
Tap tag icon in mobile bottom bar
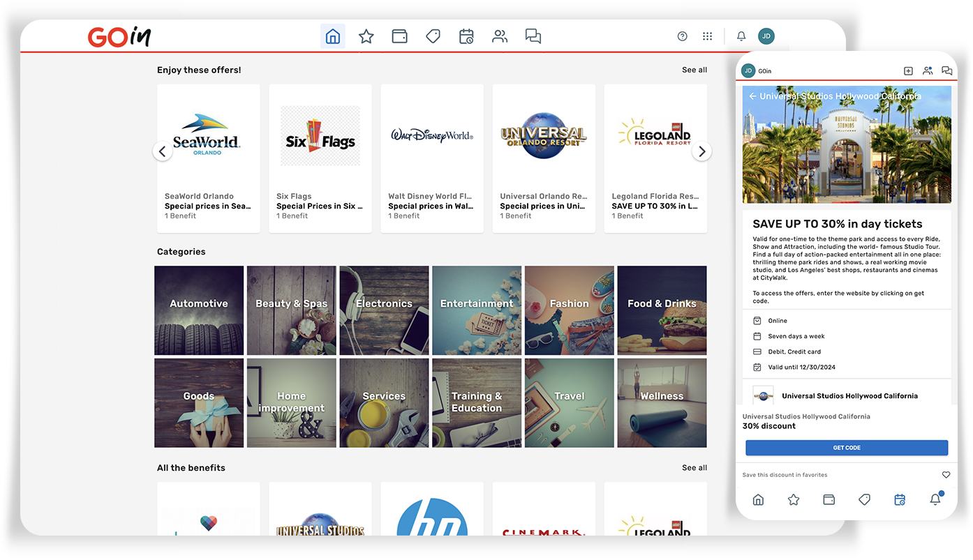(x=864, y=499)
